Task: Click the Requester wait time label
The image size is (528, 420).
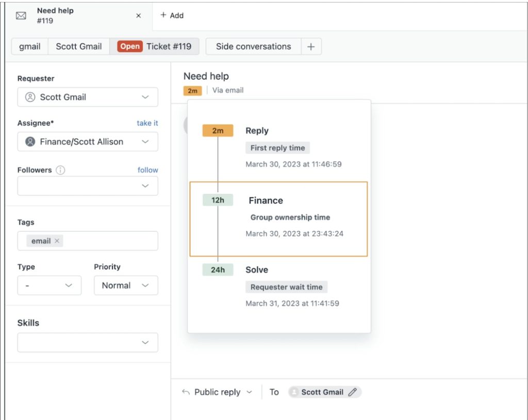Action: [x=287, y=287]
